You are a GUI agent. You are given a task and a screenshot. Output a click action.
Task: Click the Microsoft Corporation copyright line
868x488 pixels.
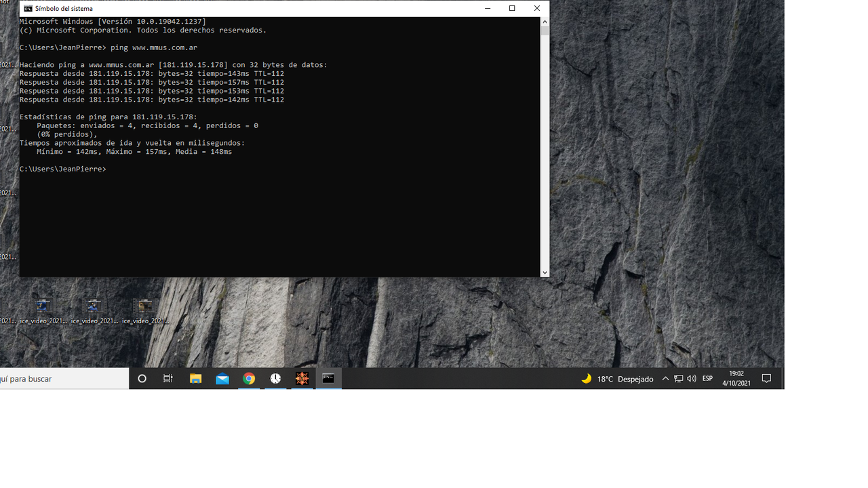(143, 30)
